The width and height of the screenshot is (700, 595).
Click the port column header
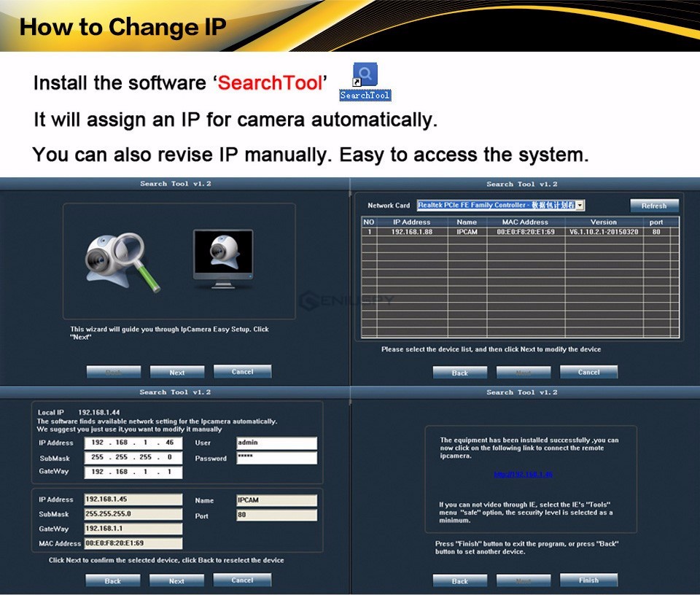[656, 222]
